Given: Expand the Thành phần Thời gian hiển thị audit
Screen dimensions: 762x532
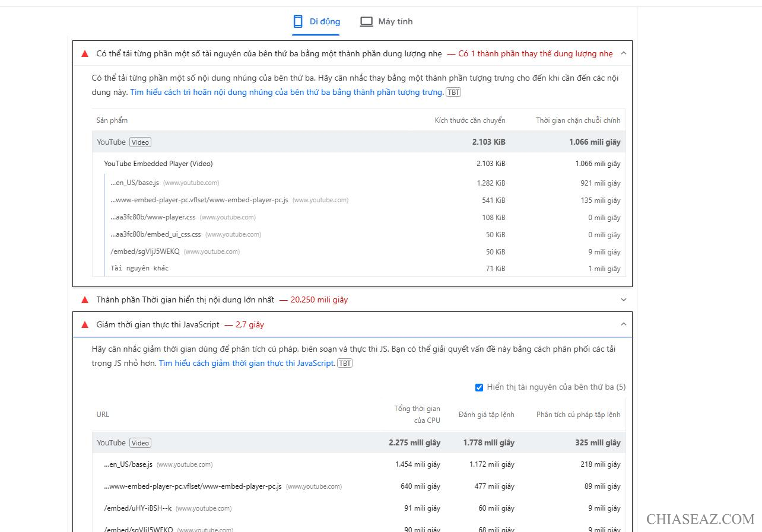Looking at the screenshot, I should point(623,300).
